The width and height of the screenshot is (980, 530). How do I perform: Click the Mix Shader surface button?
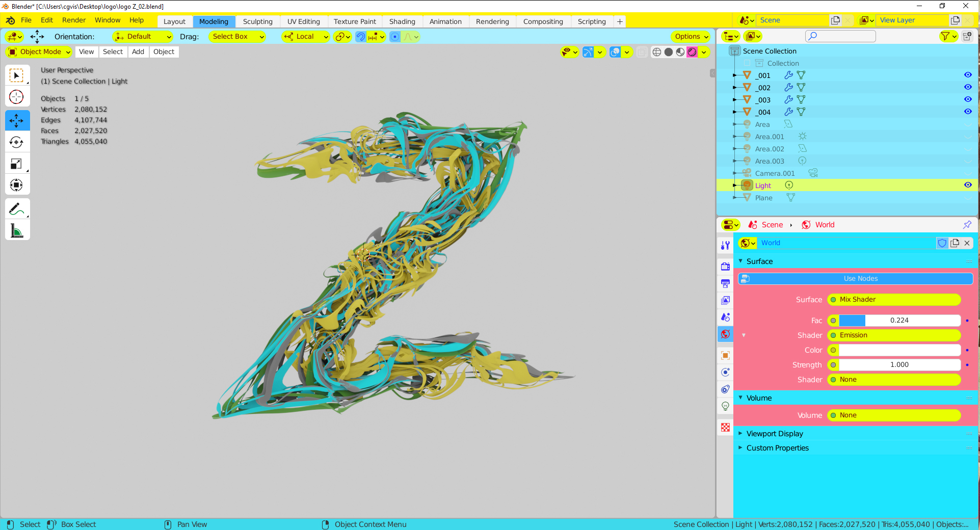pos(894,299)
